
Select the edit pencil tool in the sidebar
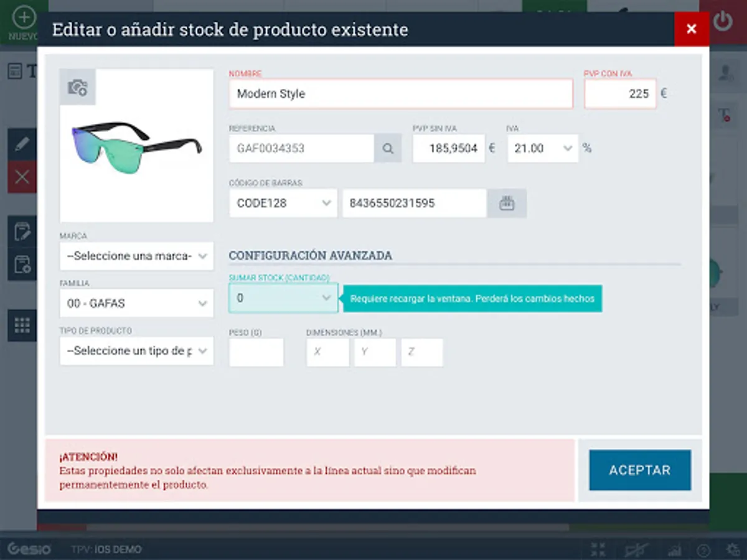pos(22,144)
